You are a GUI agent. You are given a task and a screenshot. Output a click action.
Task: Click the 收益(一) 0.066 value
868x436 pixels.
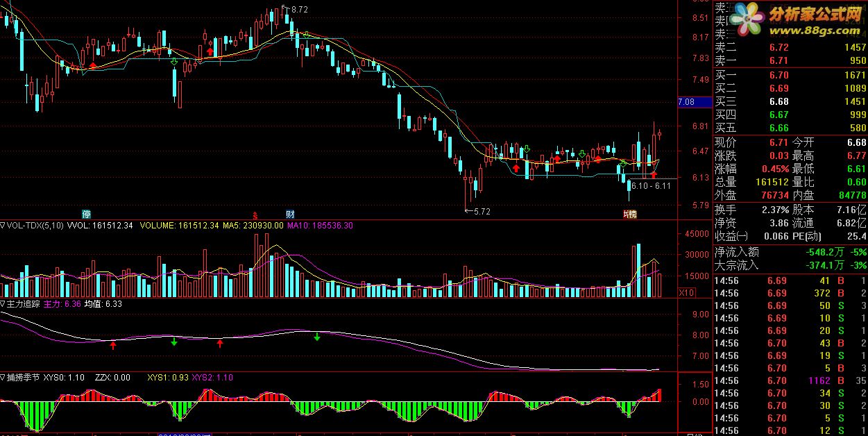pyautogui.click(x=775, y=236)
